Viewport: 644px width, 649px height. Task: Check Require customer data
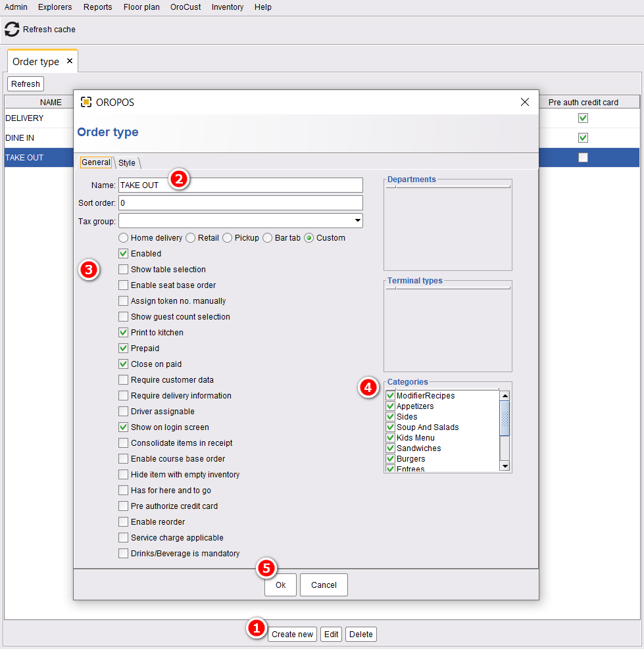[123, 380]
